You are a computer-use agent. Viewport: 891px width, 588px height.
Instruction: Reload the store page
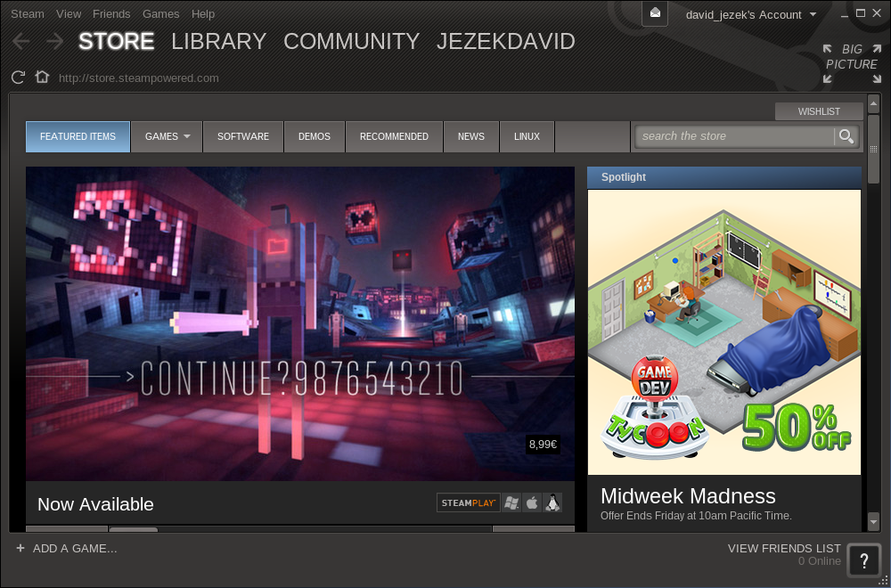click(18, 78)
